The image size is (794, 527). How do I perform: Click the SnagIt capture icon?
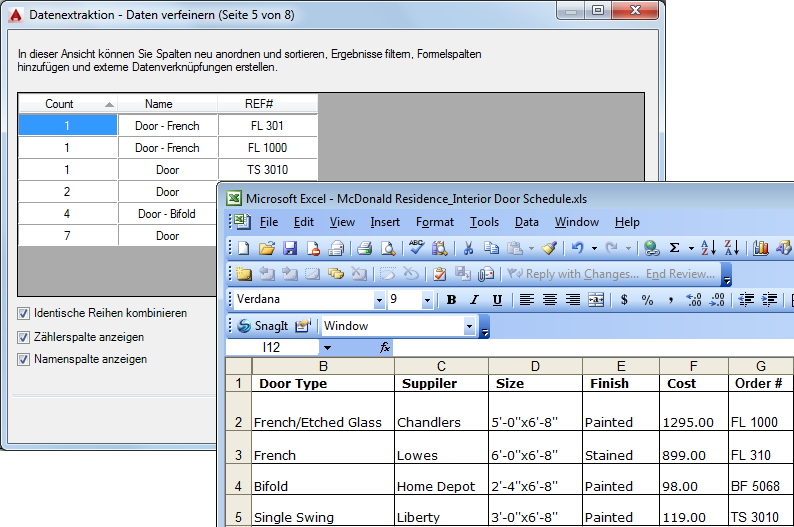263,326
